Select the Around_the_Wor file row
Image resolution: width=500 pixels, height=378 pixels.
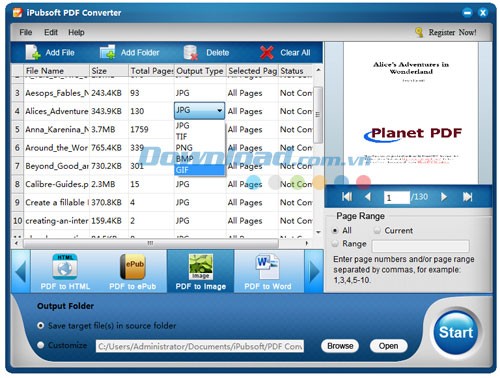pos(162,148)
